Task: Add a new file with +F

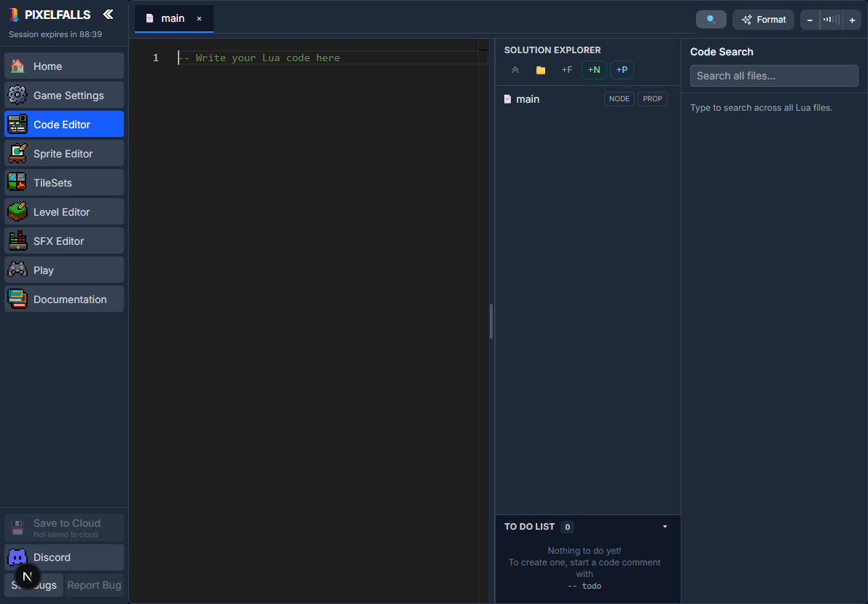Action: 567,70
